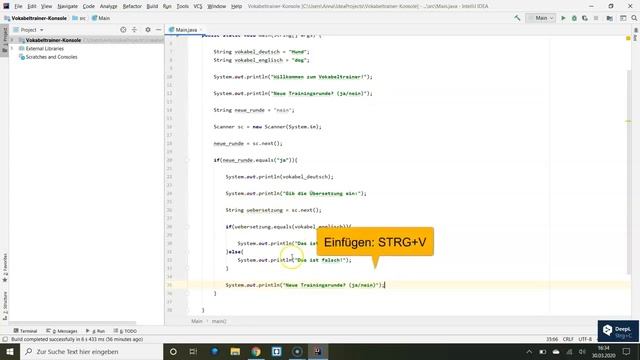This screenshot has height=360, width=640.
Task: Run the Main configuration with the green play arrow
Action: click(x=563, y=18)
